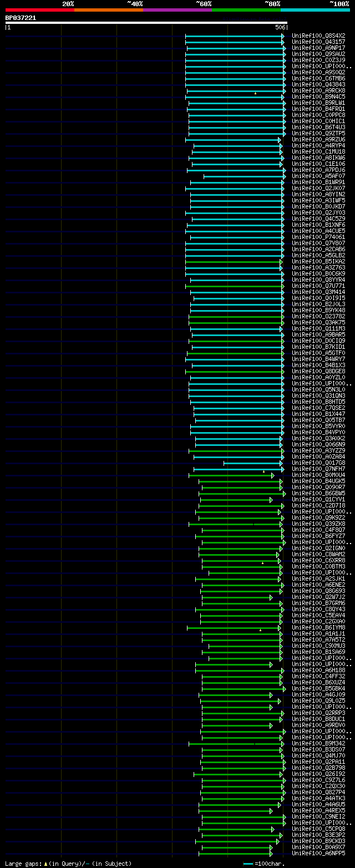The height and width of the screenshot is (868, 355).
Task: Select the UniRef100_Q017G8 label
Action: (318, 463)
